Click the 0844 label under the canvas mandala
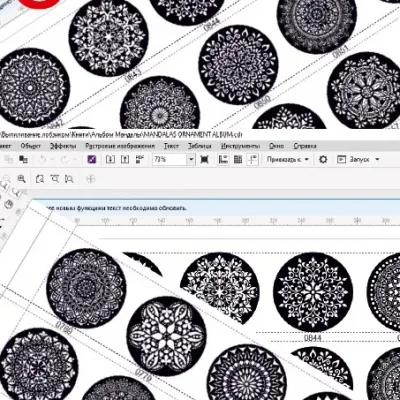Viewport: 400px width, 400px height. click(313, 338)
